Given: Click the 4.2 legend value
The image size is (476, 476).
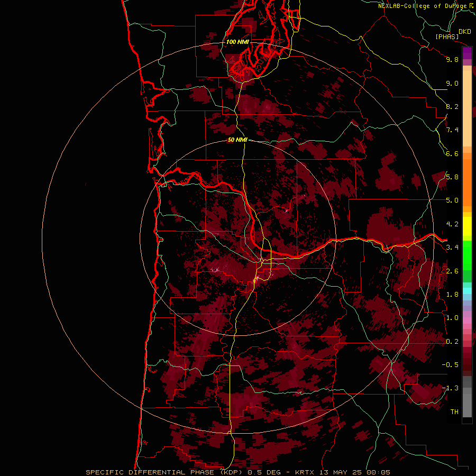Looking at the screenshot, I should point(452,224).
